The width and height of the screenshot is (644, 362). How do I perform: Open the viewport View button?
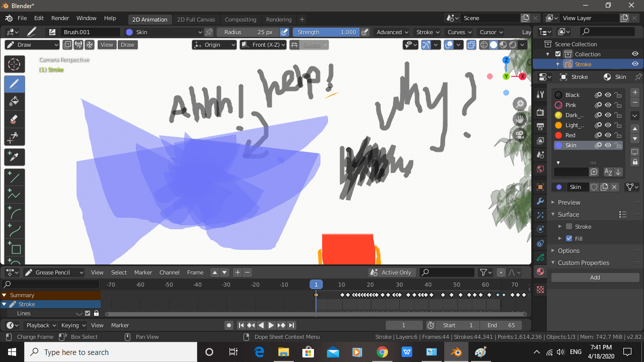coord(107,45)
